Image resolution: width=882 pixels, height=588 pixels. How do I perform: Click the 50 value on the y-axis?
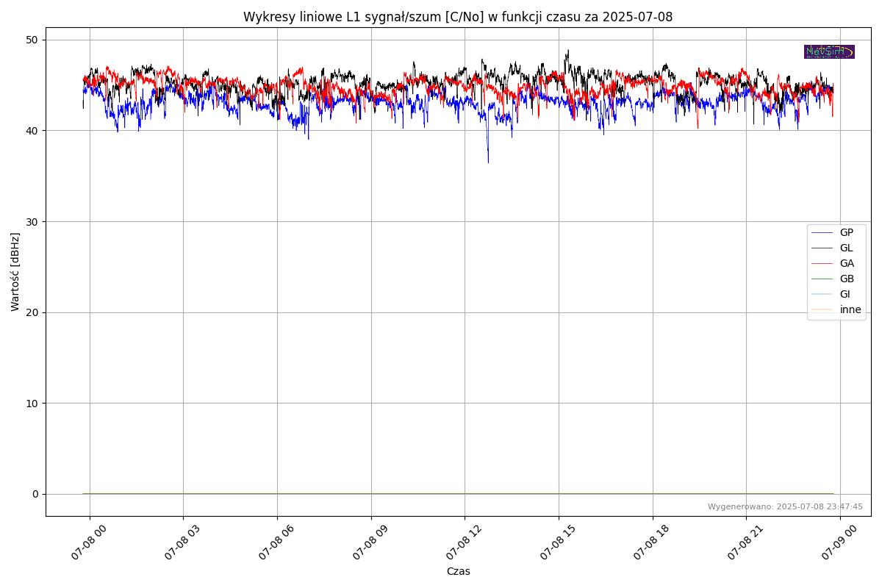[x=32, y=40]
